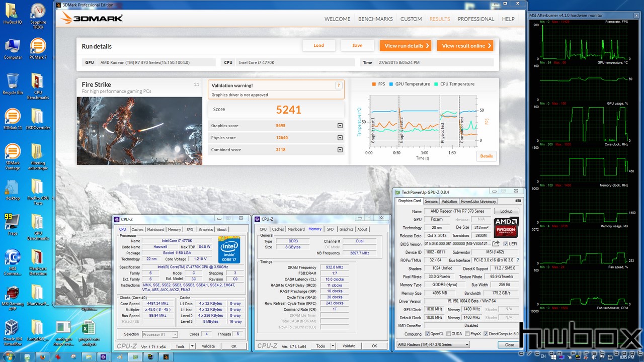Viewport: 644px width, 362px height.
Task: Launch PCMark 7 desktop shortcut
Action: point(38,49)
